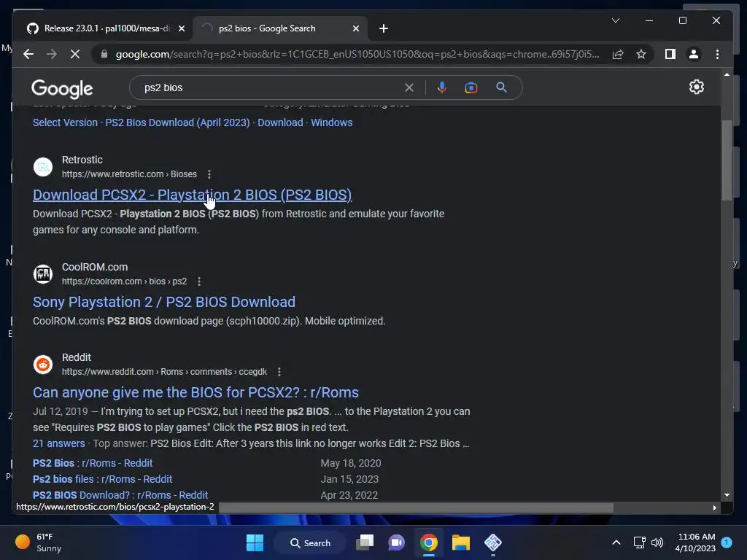747x560 pixels.
Task: Open the Windows Start menu
Action: point(255,542)
